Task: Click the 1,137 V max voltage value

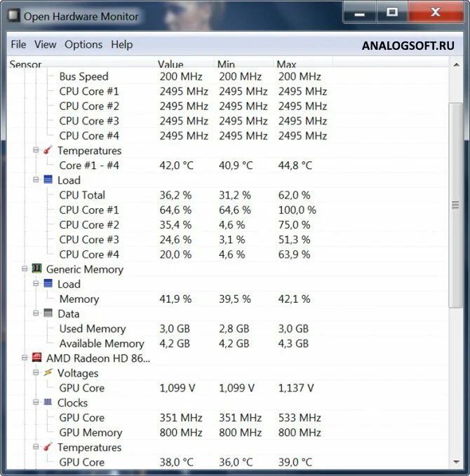Action: pyautogui.click(x=296, y=388)
